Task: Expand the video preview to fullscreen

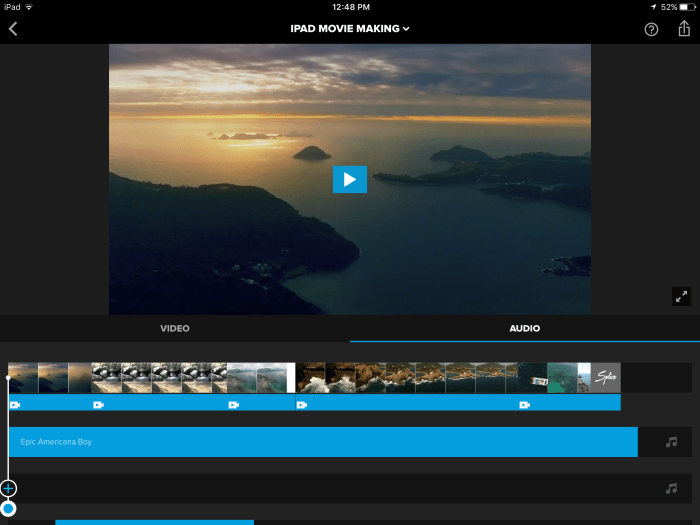Action: click(x=681, y=296)
